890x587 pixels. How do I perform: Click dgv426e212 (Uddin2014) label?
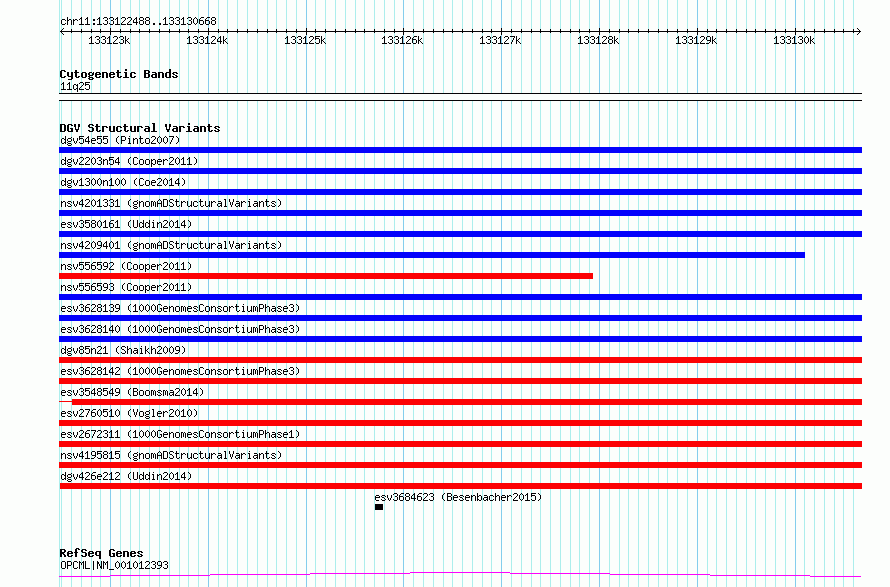coord(126,476)
